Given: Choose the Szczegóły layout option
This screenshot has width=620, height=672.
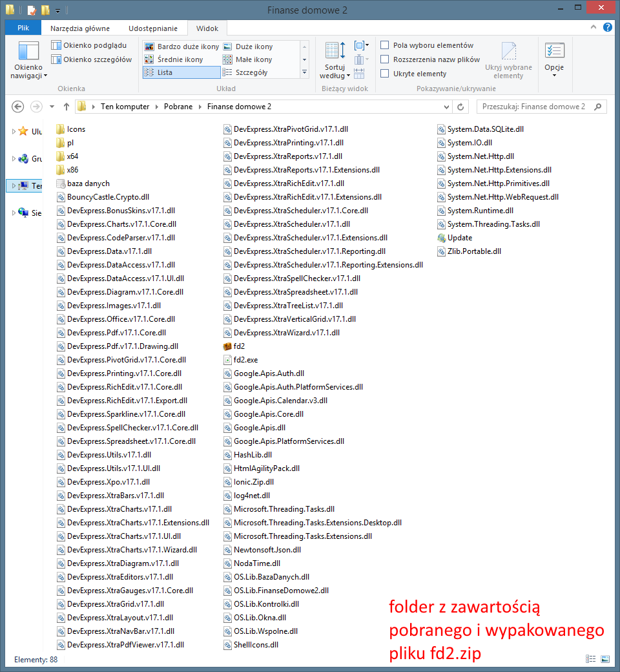Looking at the screenshot, I should [251, 72].
